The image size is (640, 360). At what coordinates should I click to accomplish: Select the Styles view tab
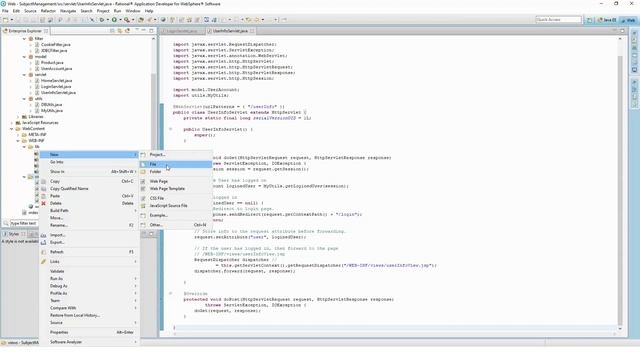(x=14, y=234)
